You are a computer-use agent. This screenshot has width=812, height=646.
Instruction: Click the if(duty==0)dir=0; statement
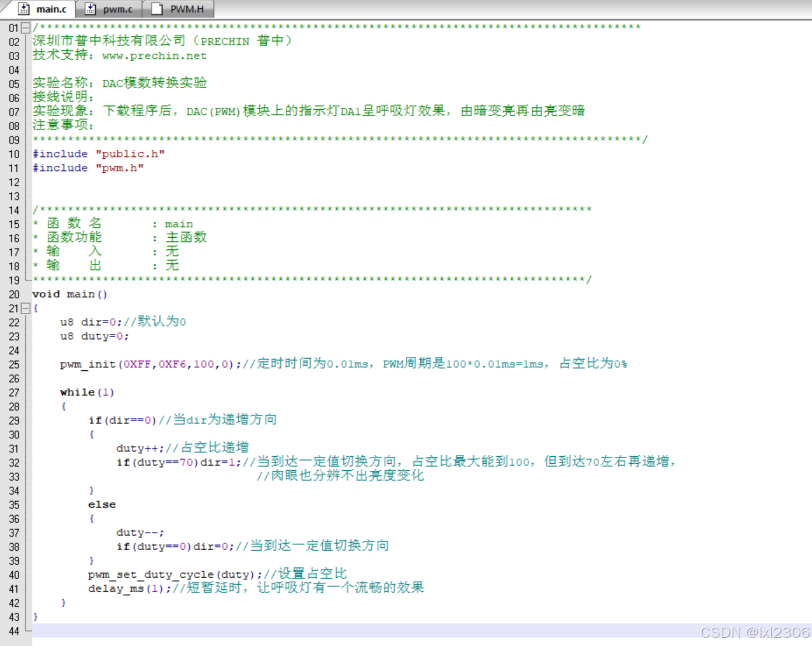click(175, 547)
